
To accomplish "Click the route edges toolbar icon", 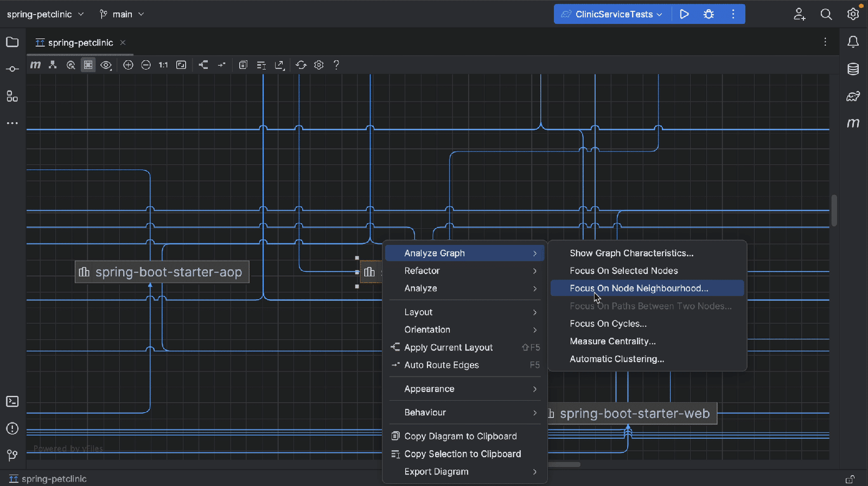I will [221, 65].
